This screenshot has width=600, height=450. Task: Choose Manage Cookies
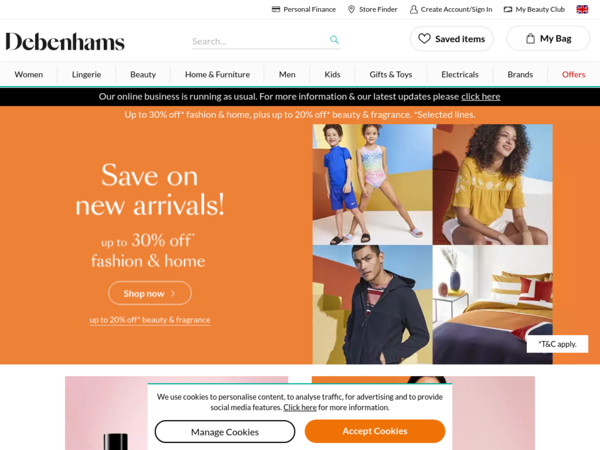pos(225,432)
